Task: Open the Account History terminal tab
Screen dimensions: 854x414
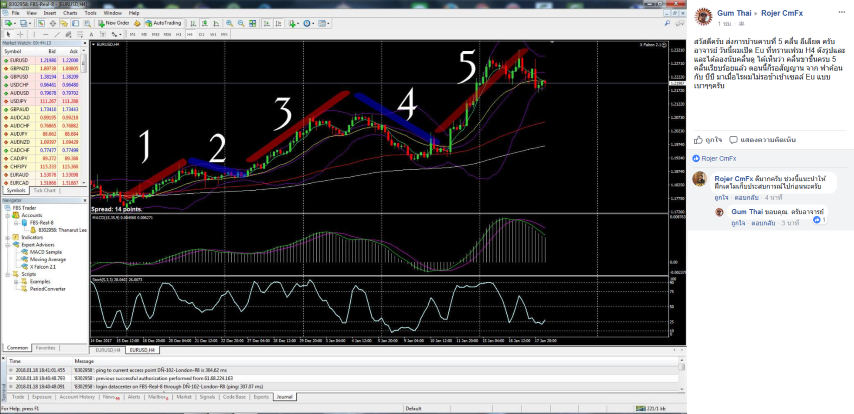Action: [77, 397]
